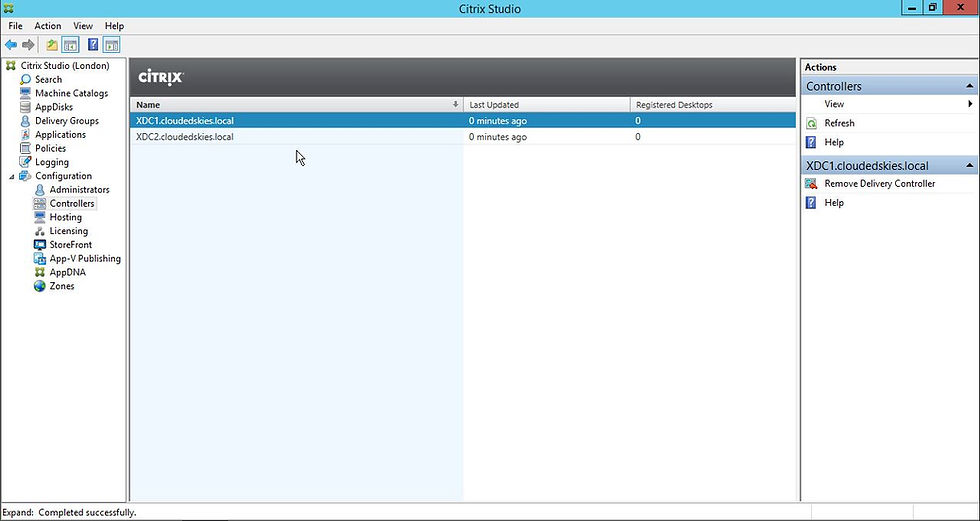
Task: Click Help under XDC1.cloudedskies.local actions
Action: (x=834, y=203)
